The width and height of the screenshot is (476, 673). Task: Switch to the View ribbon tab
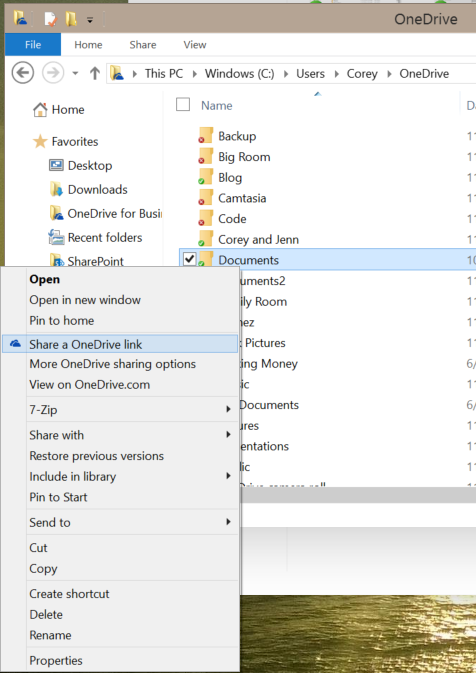tap(195, 45)
